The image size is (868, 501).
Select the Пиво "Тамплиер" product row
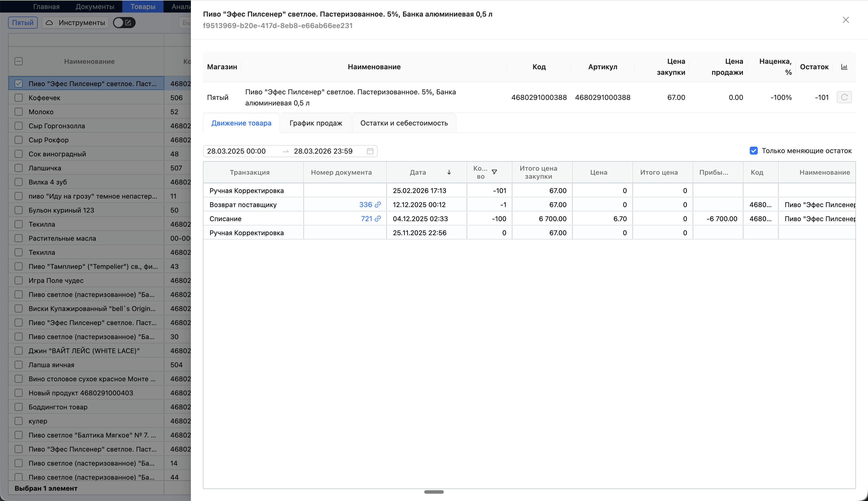99,266
